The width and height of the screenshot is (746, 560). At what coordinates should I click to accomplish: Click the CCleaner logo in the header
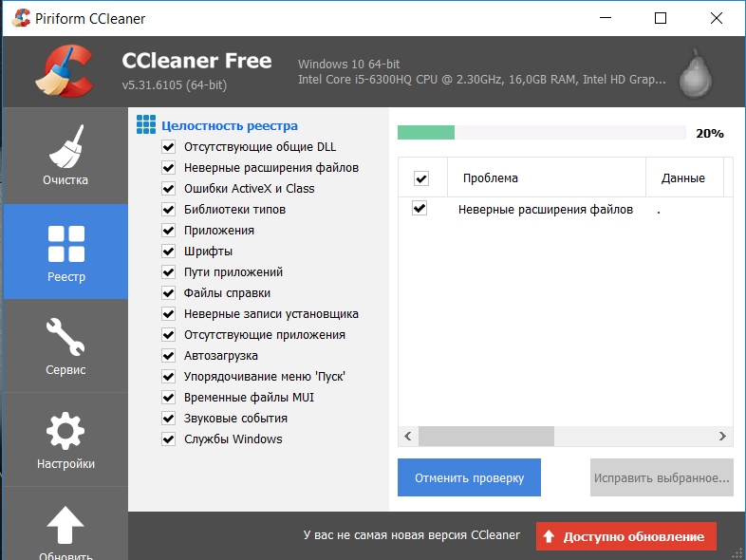pos(65,71)
